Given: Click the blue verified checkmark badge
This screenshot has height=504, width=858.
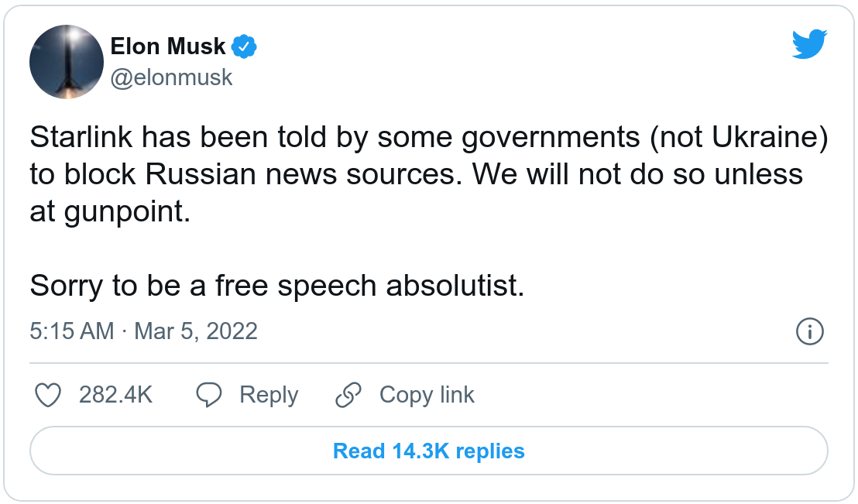Looking at the screenshot, I should point(245,46).
